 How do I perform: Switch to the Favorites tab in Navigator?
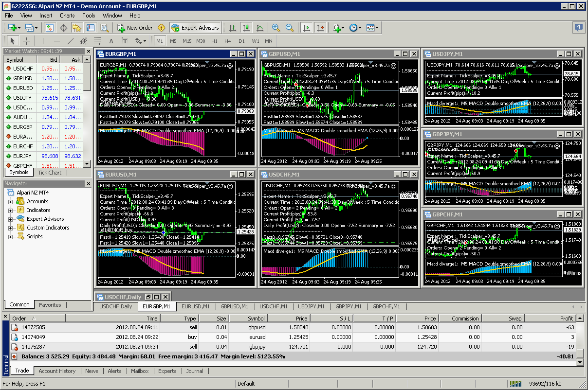50,305
